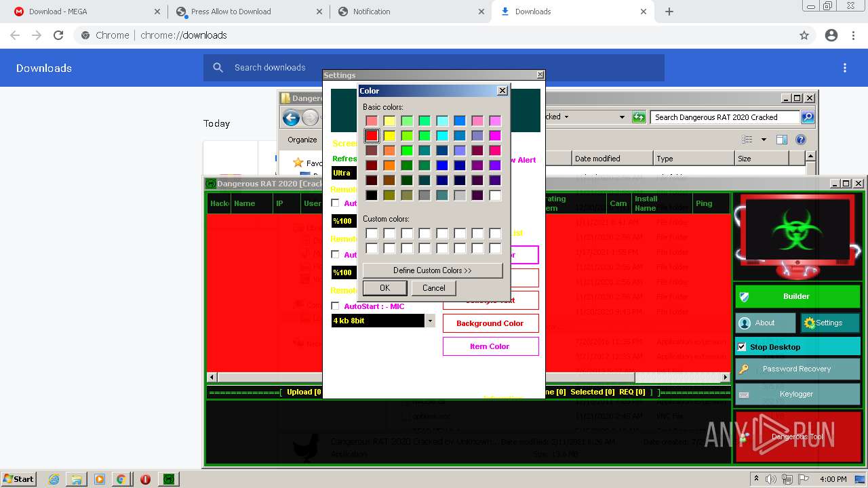The image size is (868, 488).
Task: Switch to Press Allow to Download tab
Action: pyautogui.click(x=248, y=12)
